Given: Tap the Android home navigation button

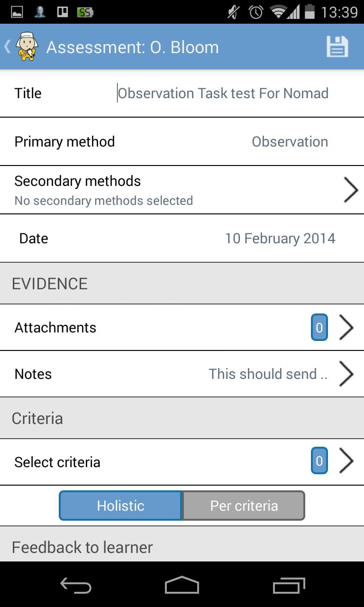Looking at the screenshot, I should tap(182, 586).
